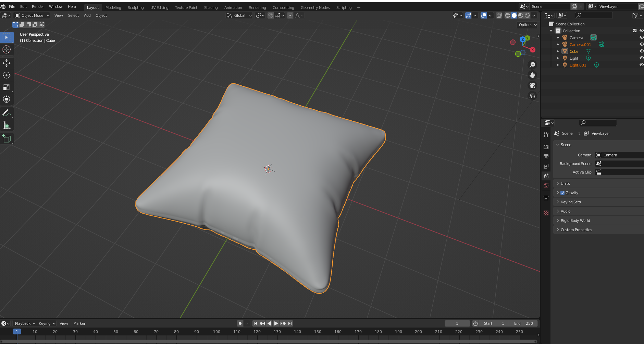The height and width of the screenshot is (344, 644).
Task: Select the Move tool in the toolbar
Action: point(7,63)
